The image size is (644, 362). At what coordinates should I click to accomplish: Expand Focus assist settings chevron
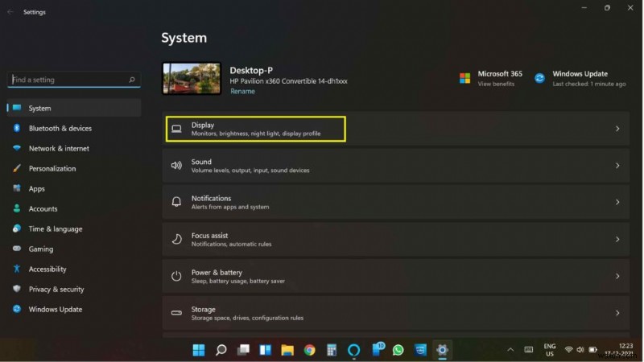617,239
